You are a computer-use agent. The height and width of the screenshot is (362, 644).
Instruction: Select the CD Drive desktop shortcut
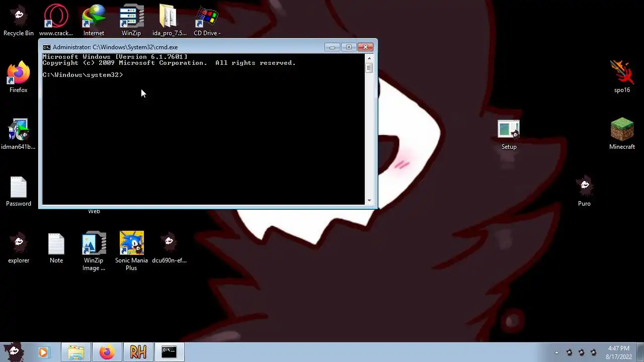click(207, 20)
